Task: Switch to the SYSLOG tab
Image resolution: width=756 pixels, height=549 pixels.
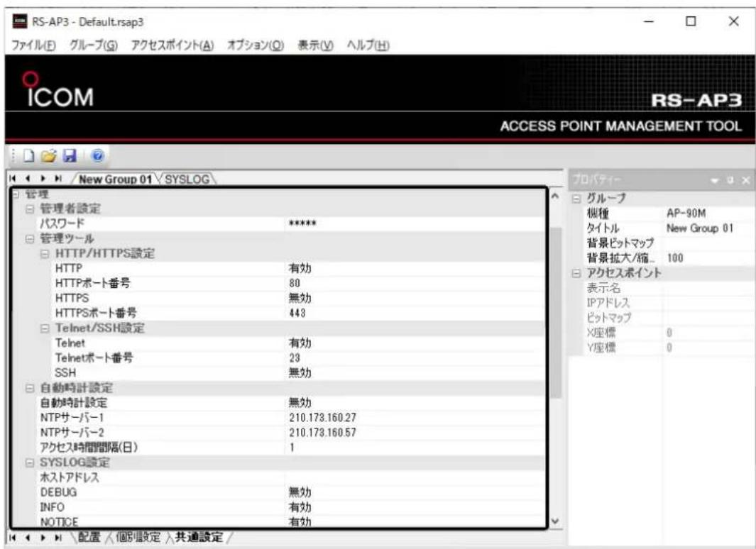Action: (x=187, y=179)
